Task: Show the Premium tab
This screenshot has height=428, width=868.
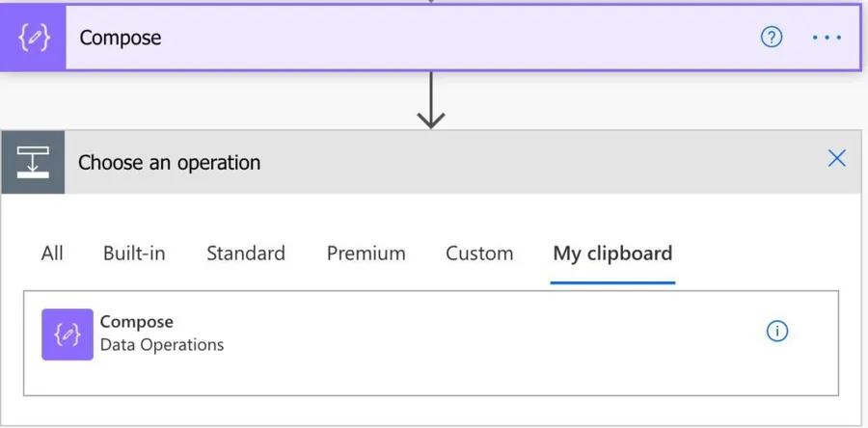Action: click(366, 254)
